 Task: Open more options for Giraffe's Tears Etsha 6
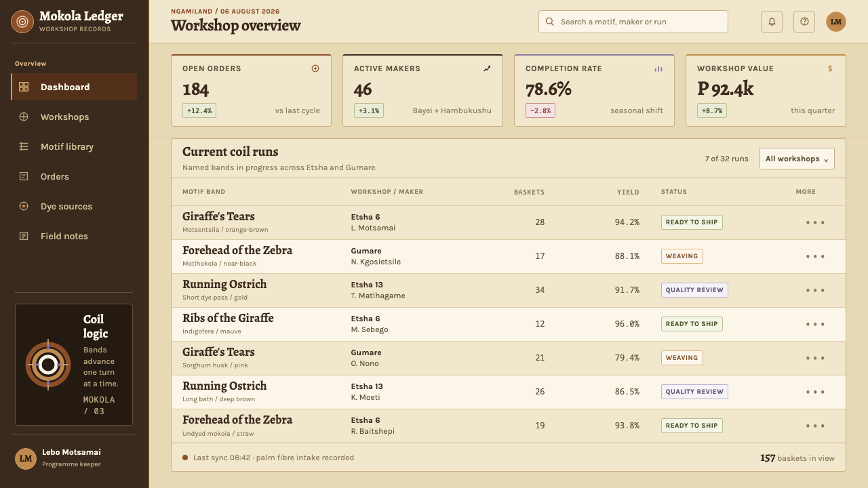[815, 222]
